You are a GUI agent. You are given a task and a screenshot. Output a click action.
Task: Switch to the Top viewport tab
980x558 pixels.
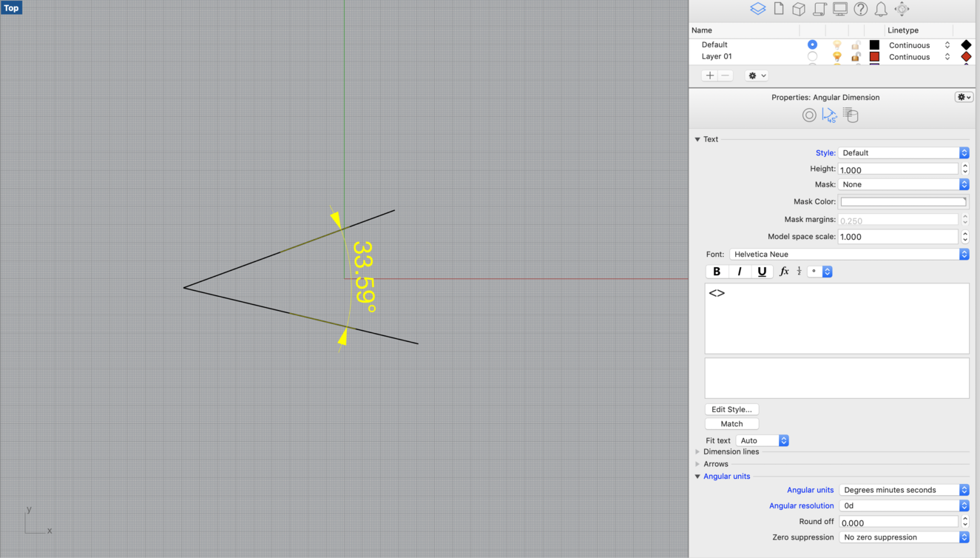(x=11, y=7)
